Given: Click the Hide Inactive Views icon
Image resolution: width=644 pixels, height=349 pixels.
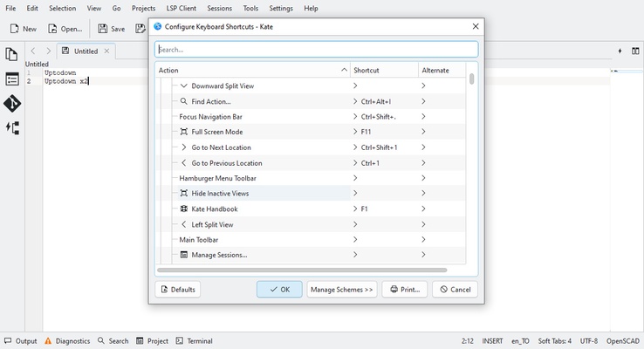Looking at the screenshot, I should (184, 194).
